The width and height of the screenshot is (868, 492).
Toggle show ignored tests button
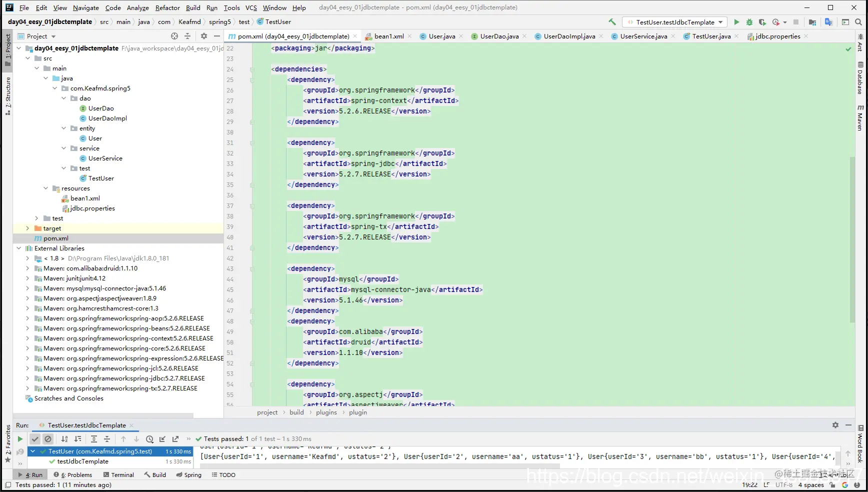tap(48, 439)
